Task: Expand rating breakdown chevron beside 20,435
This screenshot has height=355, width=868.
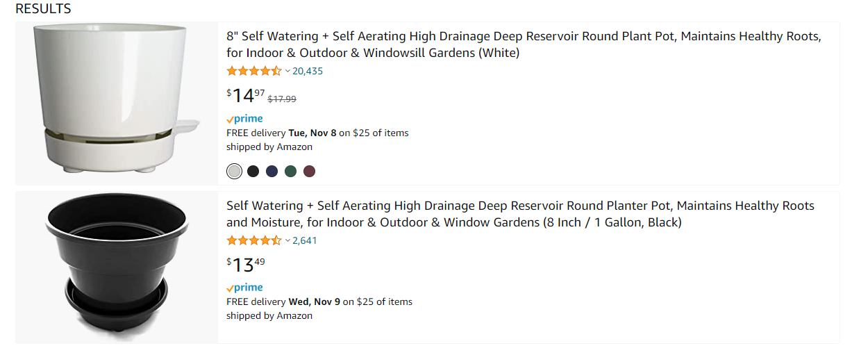Action: tap(287, 71)
